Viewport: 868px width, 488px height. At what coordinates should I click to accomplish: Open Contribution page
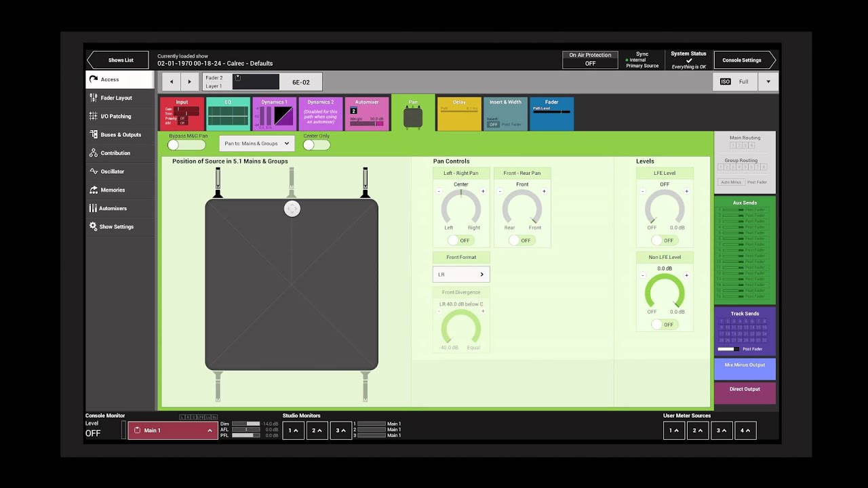120,153
